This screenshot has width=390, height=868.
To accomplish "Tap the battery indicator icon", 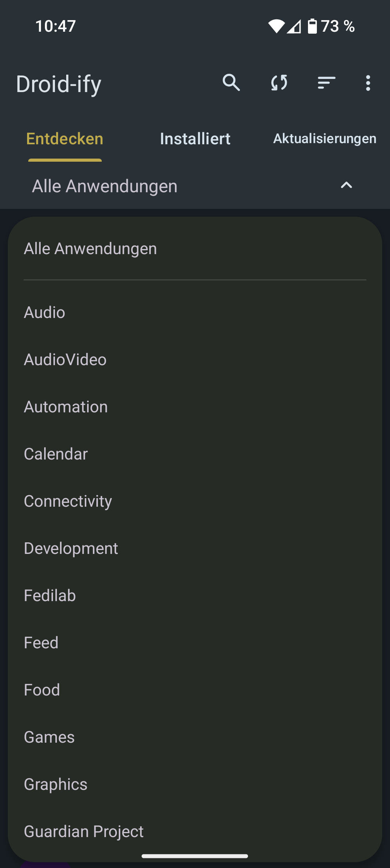I will [312, 26].
